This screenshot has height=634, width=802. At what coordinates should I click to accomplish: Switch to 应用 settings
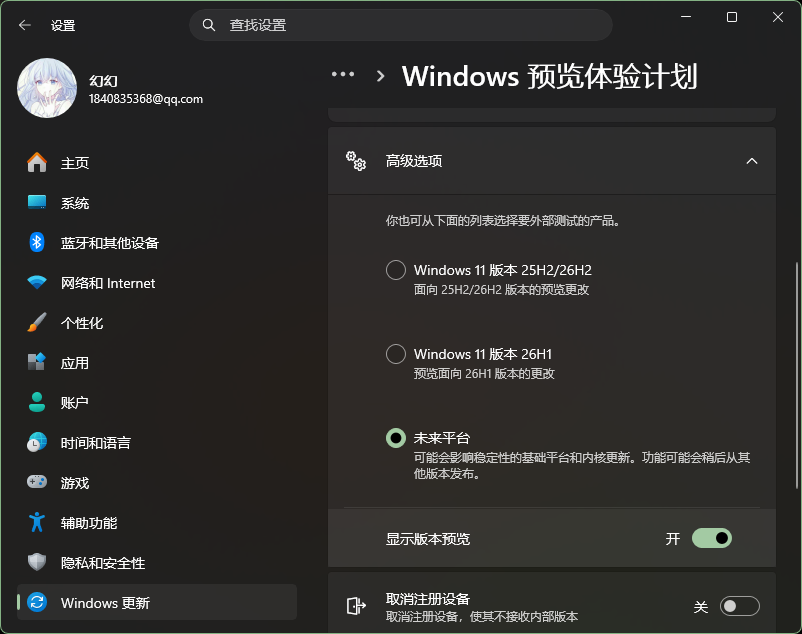coord(157,362)
